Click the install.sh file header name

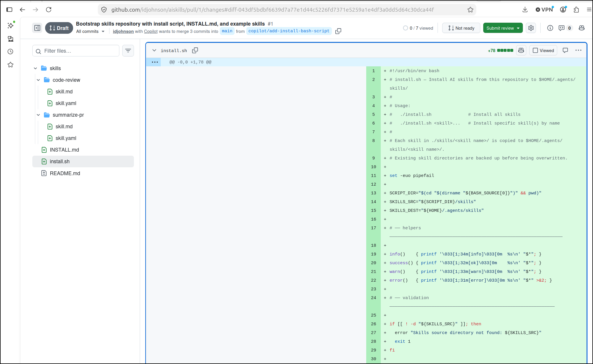174,51
